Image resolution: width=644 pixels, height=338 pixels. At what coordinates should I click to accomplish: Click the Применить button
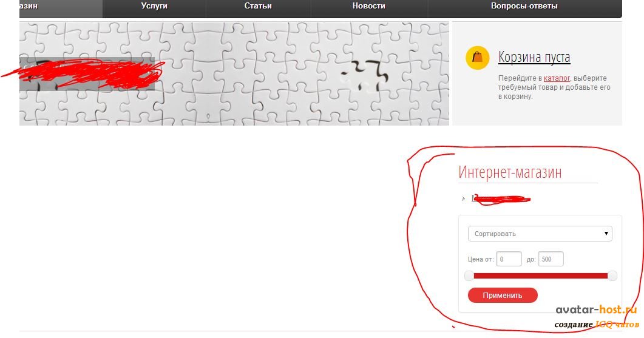[x=503, y=296]
